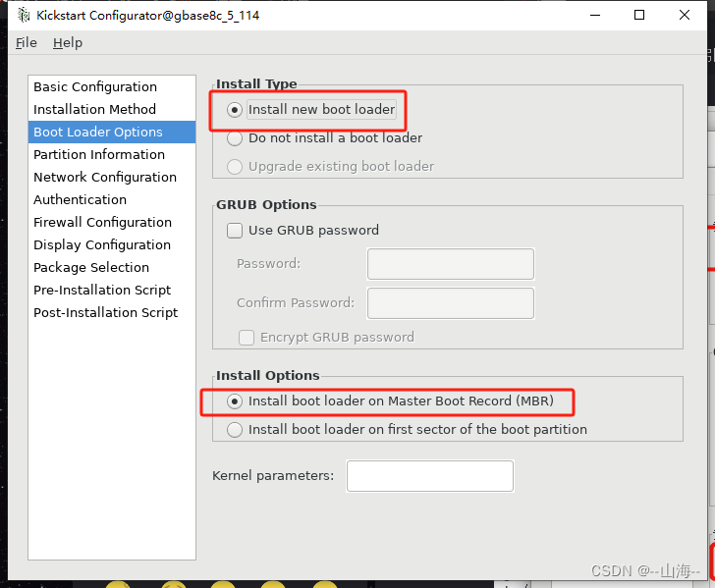The height and width of the screenshot is (588, 715).
Task: Open the Pre-Installation Script section
Action: (x=102, y=291)
